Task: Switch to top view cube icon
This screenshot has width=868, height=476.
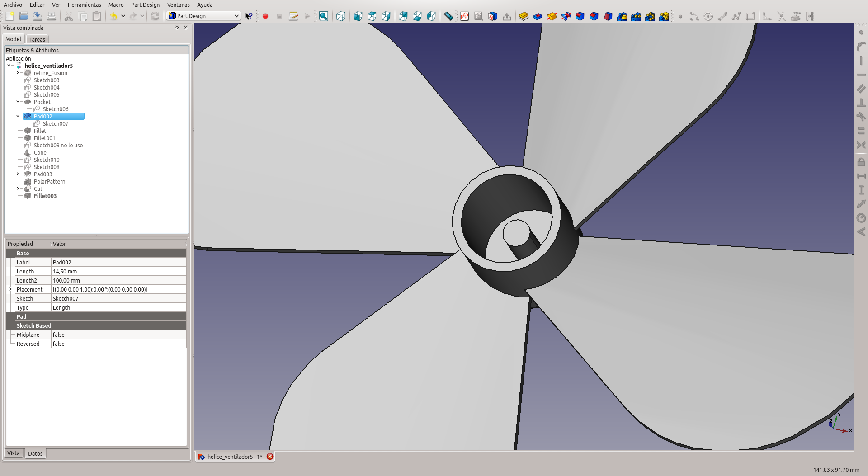Action: 372,16
